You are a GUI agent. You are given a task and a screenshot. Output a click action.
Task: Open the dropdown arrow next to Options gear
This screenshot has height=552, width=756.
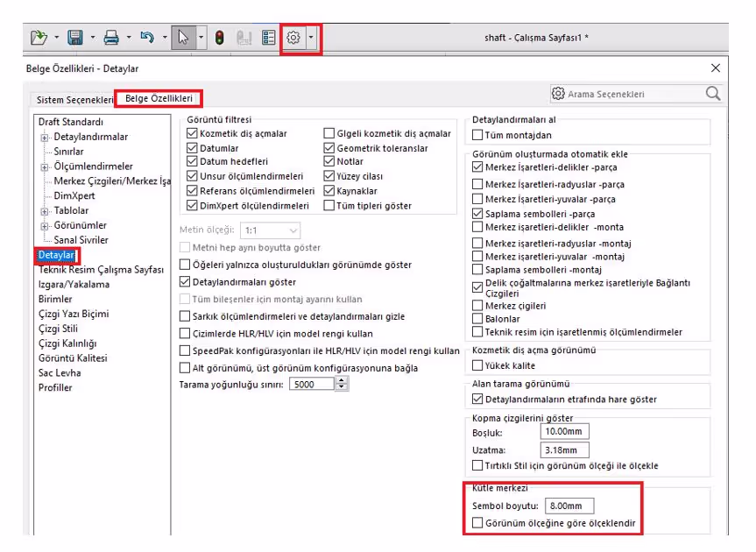tap(312, 37)
